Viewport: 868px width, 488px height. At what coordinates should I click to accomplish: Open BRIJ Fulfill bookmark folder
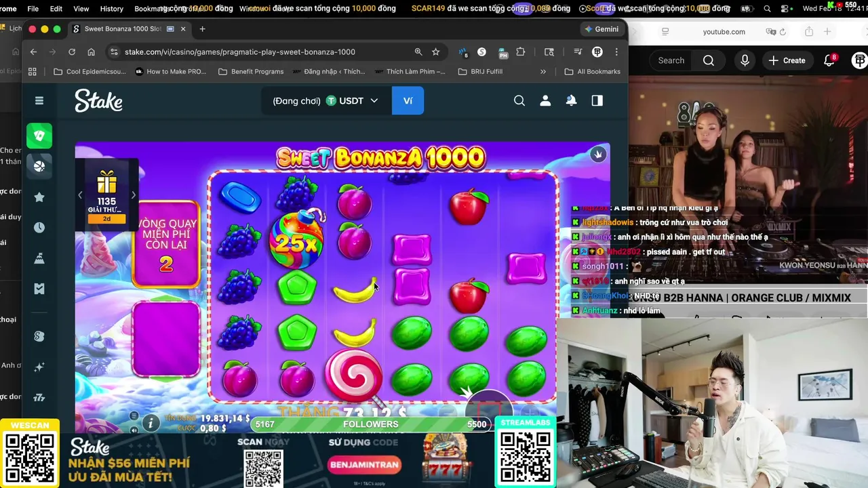pos(480,71)
